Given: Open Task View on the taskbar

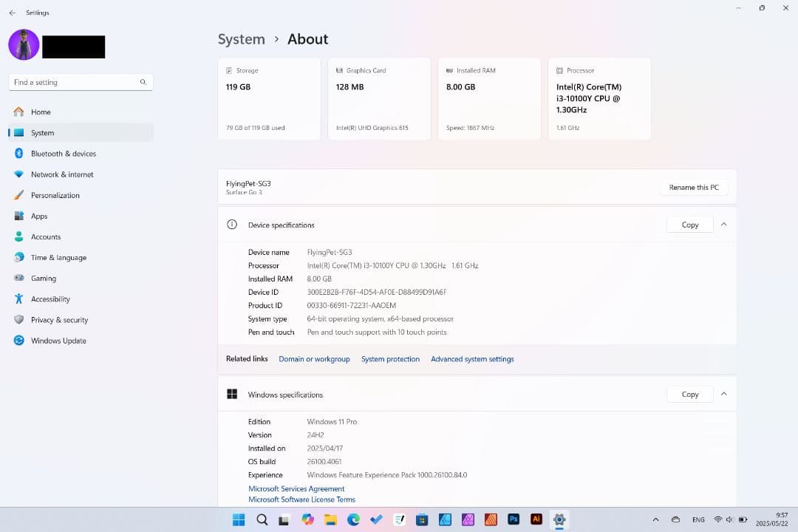Looking at the screenshot, I should [284, 519].
